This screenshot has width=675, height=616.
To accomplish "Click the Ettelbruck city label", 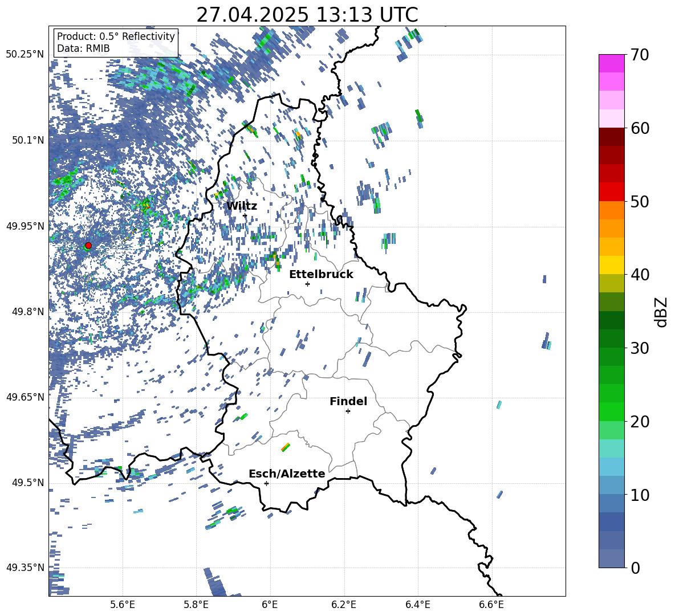I will coord(321,275).
